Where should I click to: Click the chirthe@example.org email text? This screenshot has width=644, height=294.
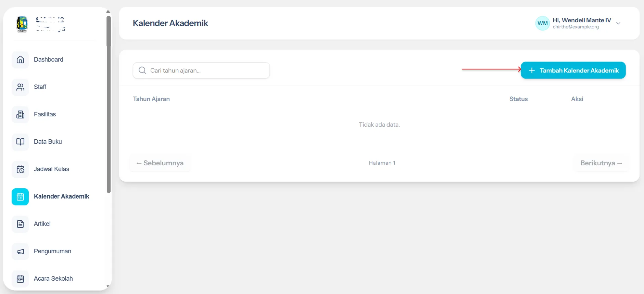coord(576,27)
